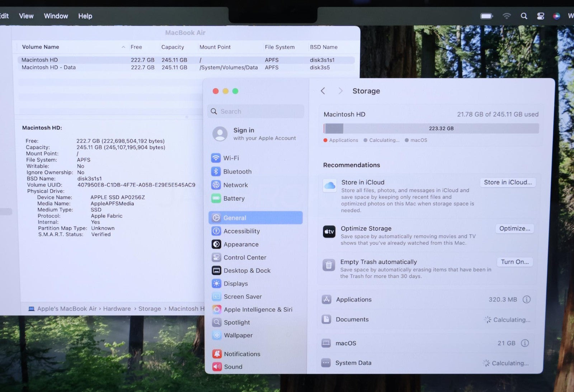The image size is (574, 392).
Task: Go forward in System Settings
Action: (x=340, y=91)
